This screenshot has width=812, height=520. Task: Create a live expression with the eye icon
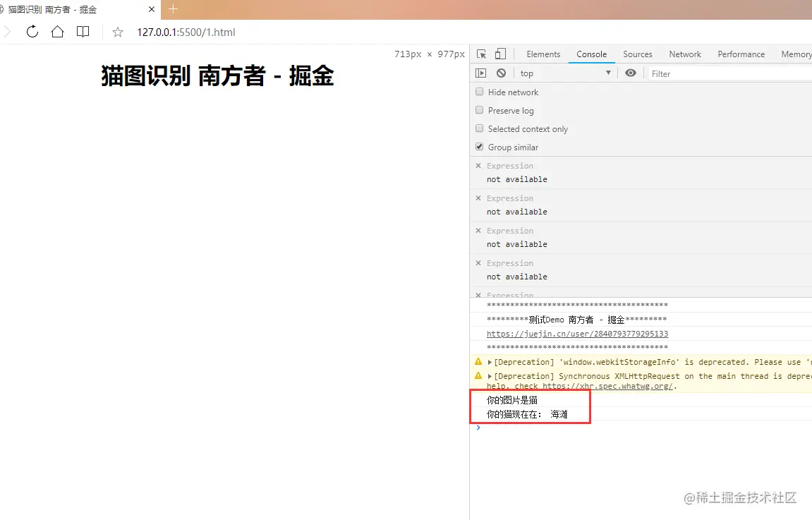[x=630, y=73]
